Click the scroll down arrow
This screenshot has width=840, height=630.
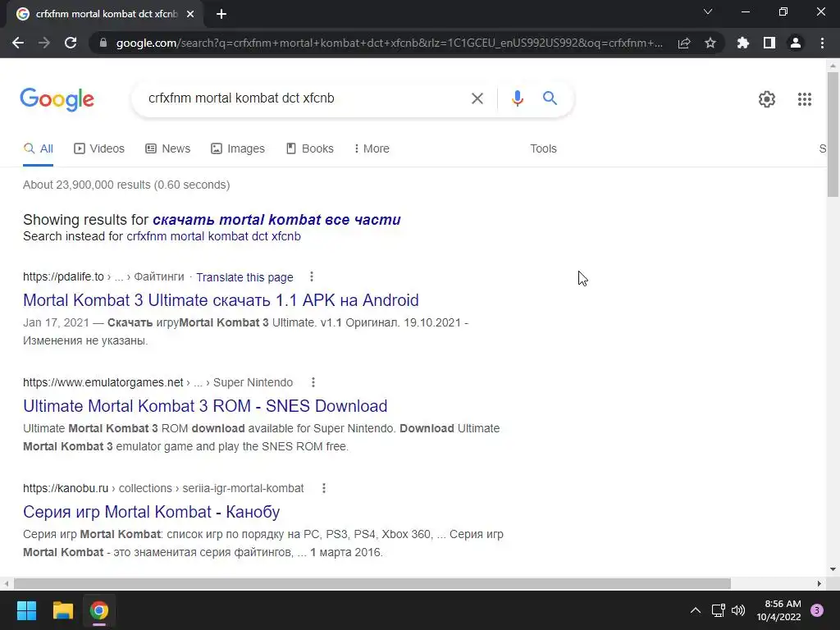[833, 569]
